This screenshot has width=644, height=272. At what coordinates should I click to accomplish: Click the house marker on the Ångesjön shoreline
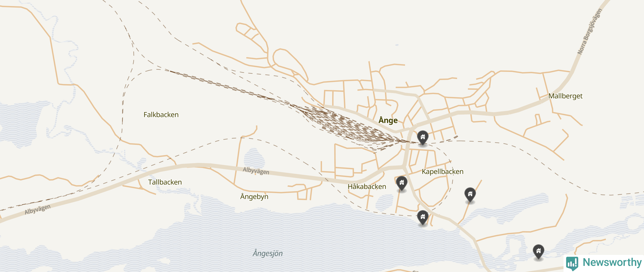click(423, 217)
